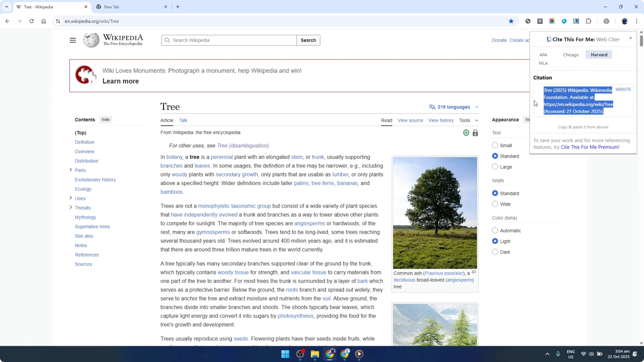Click the microphone tray icon
Screen dimensions: 644x362
(558, 354)
